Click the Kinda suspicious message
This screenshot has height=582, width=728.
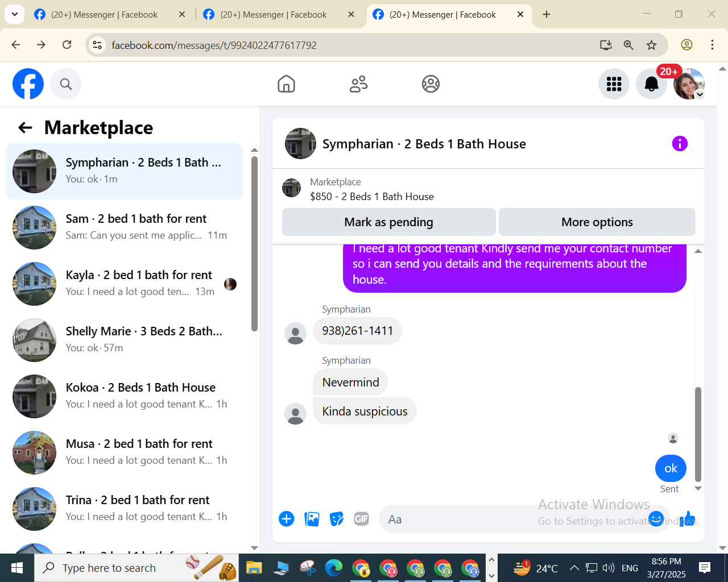pyautogui.click(x=365, y=411)
